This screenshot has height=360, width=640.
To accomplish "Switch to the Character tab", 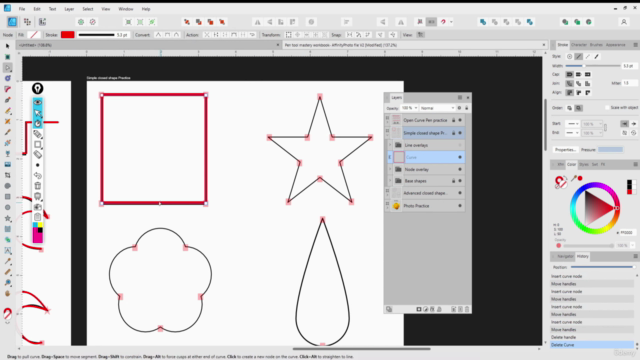I will point(578,45).
